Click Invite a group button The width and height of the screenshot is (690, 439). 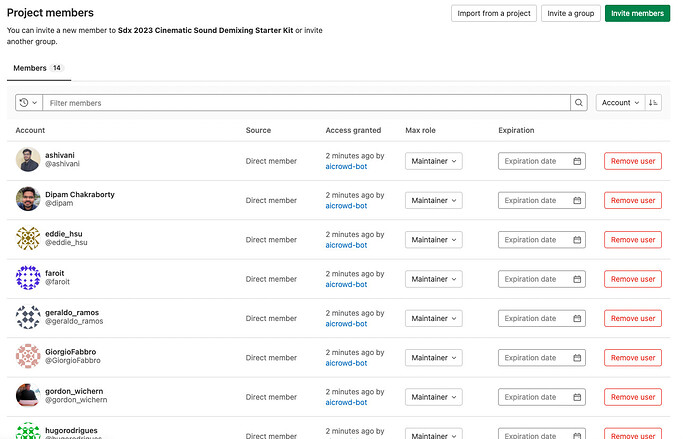(x=570, y=13)
